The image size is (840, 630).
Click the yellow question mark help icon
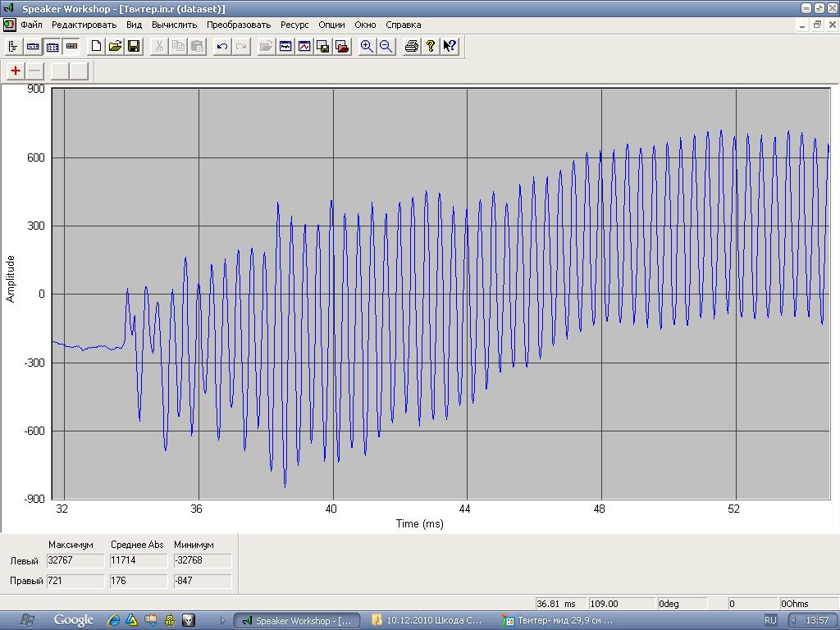(431, 46)
